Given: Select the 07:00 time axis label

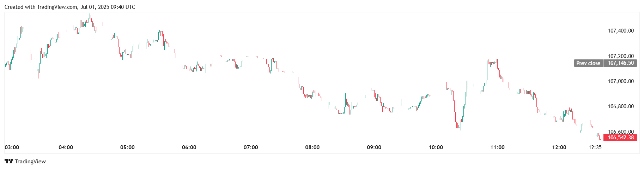Looking at the screenshot, I should click(251, 147).
